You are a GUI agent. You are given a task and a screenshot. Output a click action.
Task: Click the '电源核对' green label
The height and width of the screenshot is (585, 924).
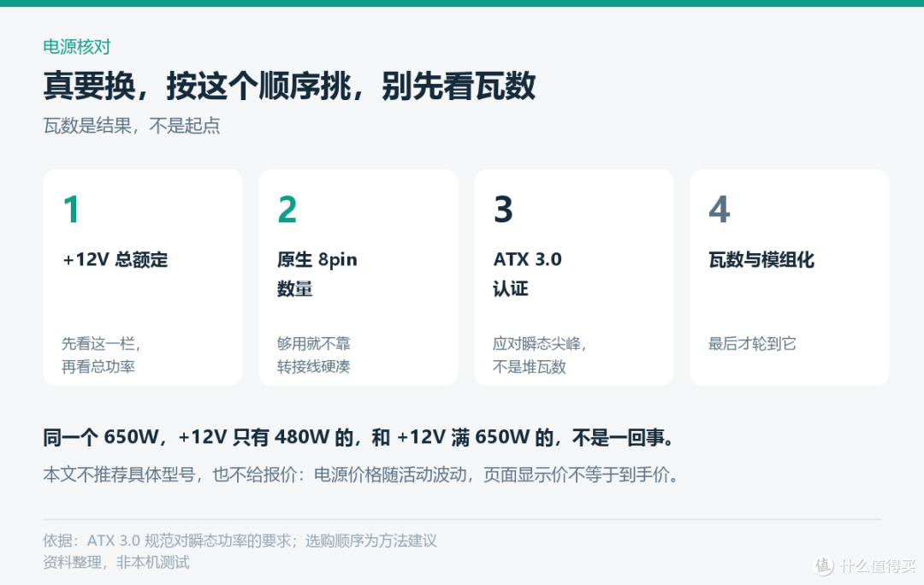77,46
